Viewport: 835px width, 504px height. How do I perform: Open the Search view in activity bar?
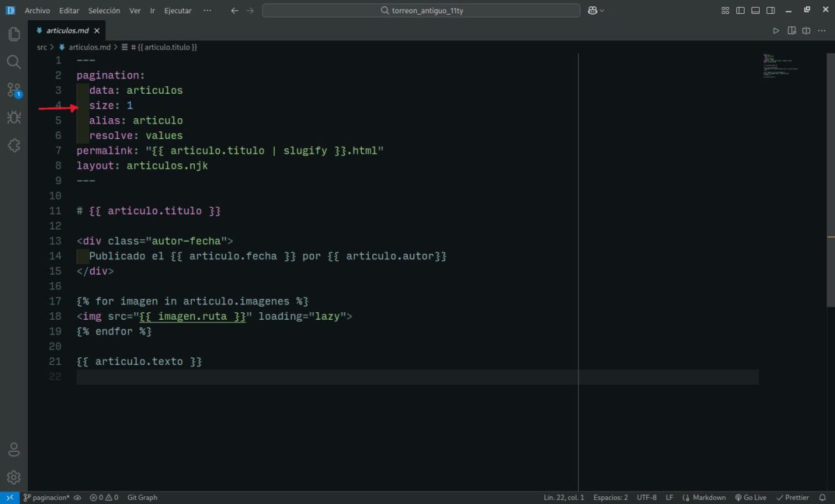pyautogui.click(x=14, y=62)
